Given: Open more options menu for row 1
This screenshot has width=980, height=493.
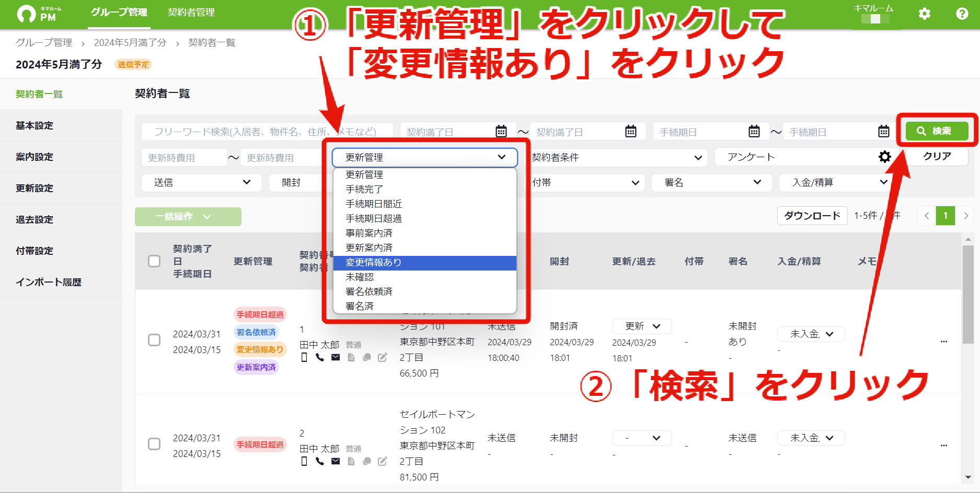Looking at the screenshot, I should (x=944, y=342).
